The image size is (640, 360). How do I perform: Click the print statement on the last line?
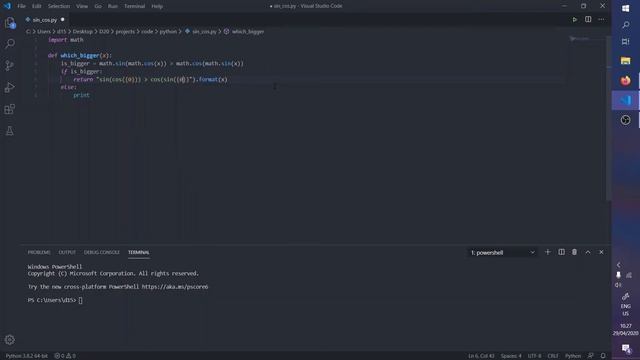81,95
